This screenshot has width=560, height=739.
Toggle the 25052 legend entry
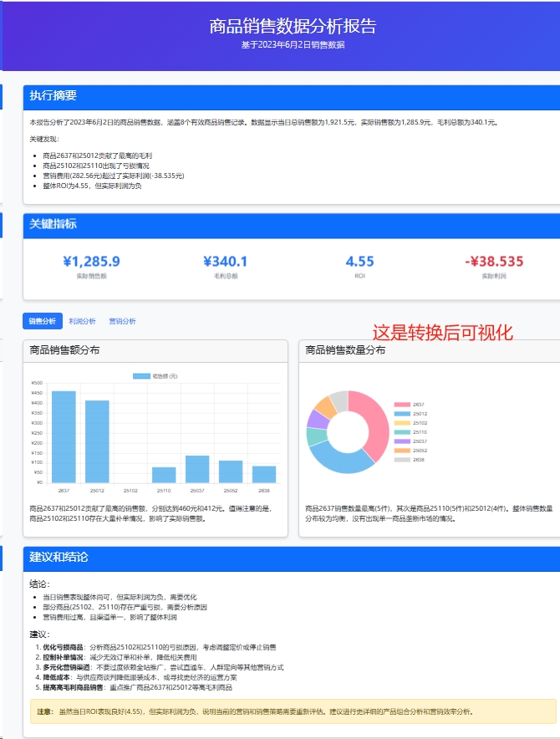[410, 451]
